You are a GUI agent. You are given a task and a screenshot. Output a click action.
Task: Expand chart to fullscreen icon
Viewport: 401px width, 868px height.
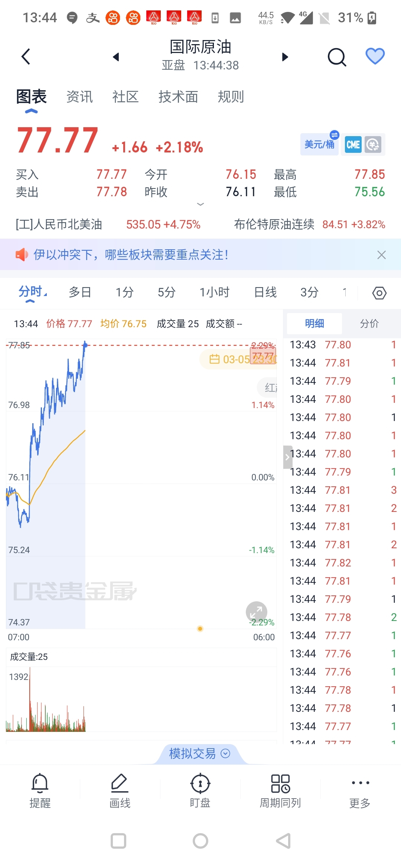pos(257,612)
